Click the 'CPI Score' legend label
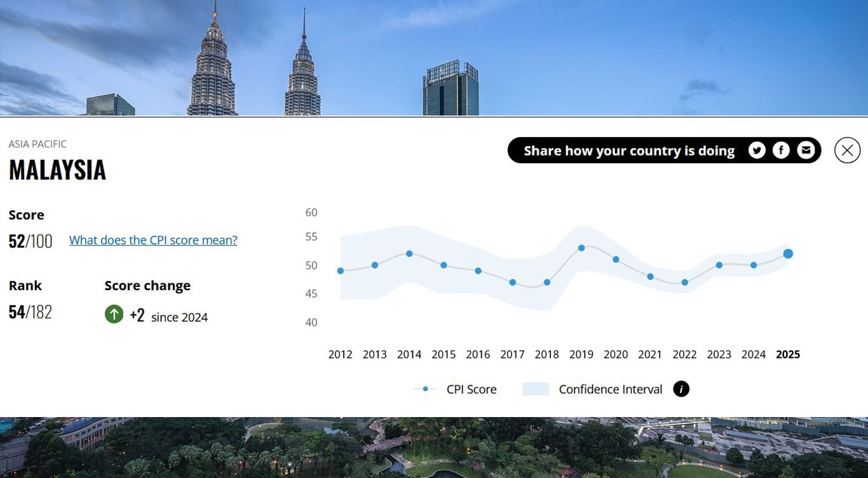This screenshot has width=868, height=478. click(471, 389)
